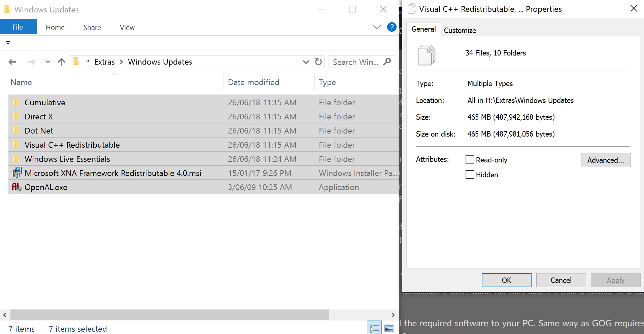This screenshot has height=334, width=644.
Task: Click OK in the Properties dialog
Action: 506,280
